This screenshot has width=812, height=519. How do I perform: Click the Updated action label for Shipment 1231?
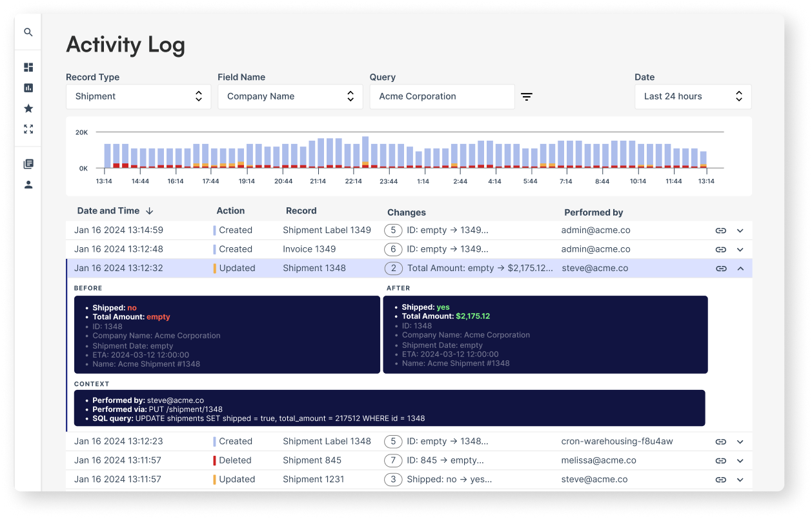click(237, 479)
